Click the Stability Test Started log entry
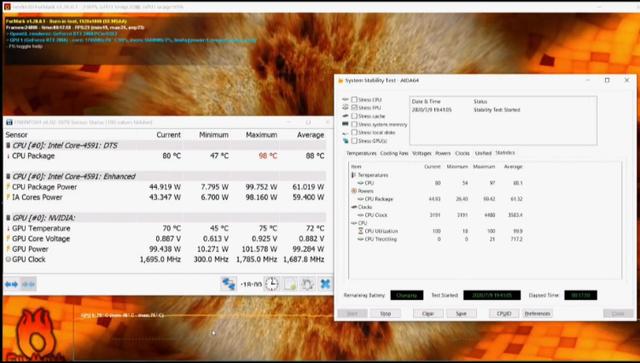Image resolution: width=640 pixels, height=363 pixels. pos(497,110)
